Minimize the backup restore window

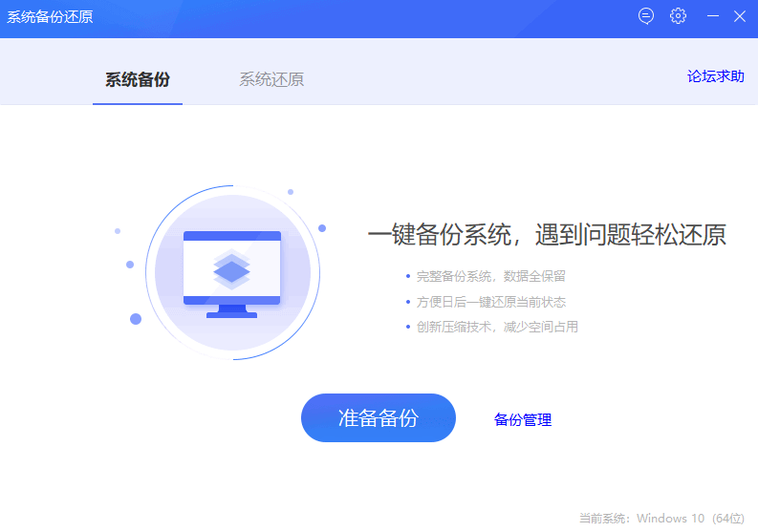coord(712,16)
